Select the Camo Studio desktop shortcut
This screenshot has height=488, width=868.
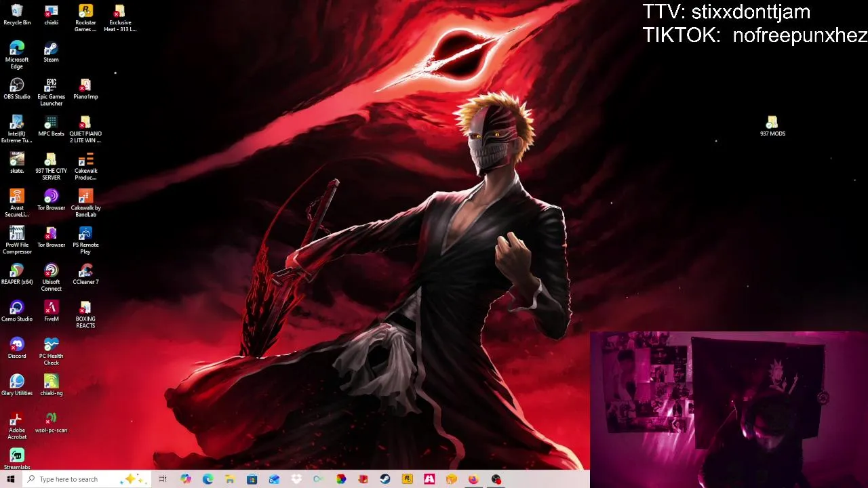point(17,311)
